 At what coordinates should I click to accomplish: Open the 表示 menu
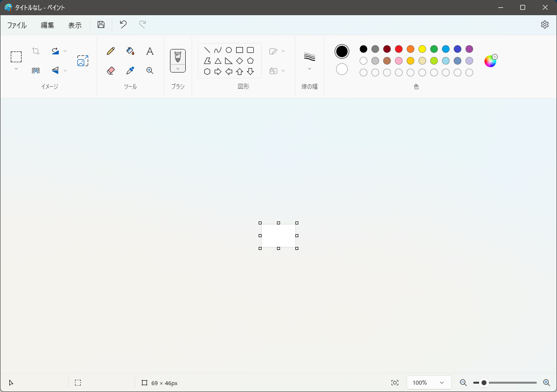74,24
